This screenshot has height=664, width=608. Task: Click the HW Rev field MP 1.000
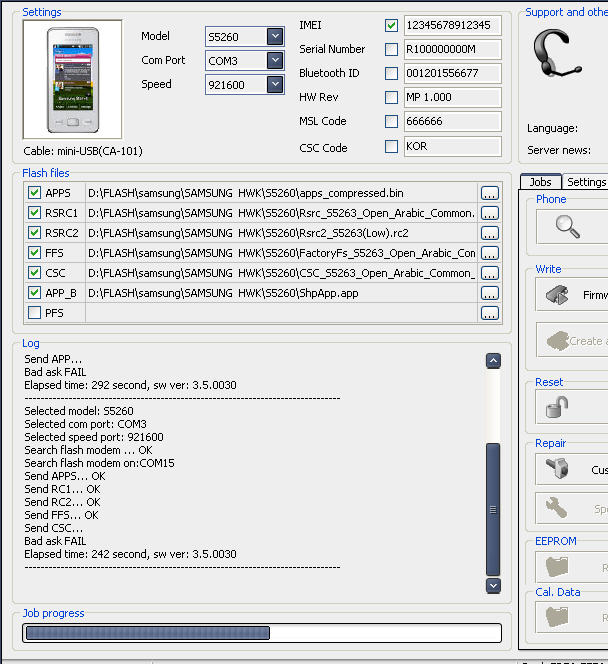[453, 97]
